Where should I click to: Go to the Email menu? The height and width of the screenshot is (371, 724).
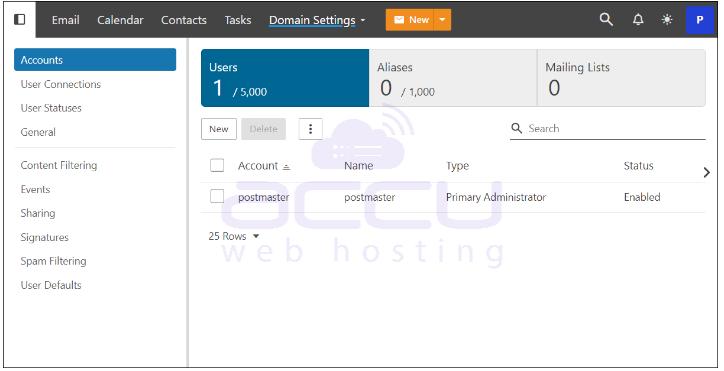(x=66, y=20)
